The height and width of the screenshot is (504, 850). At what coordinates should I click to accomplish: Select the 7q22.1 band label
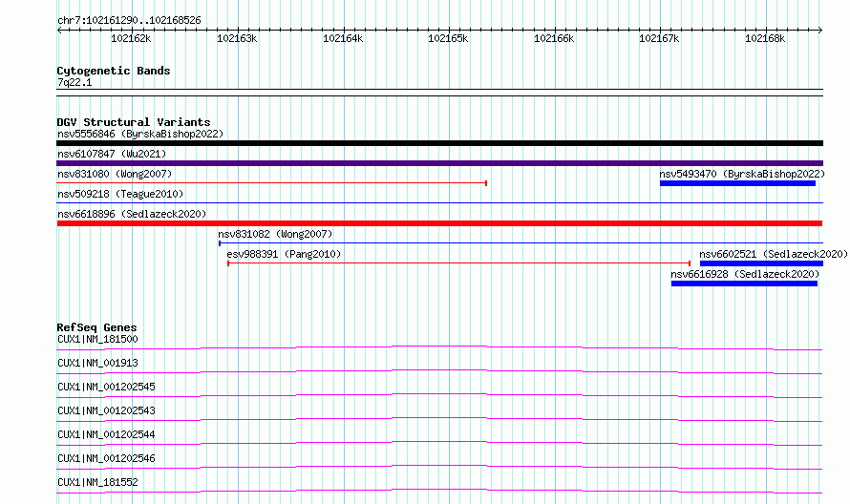click(74, 82)
